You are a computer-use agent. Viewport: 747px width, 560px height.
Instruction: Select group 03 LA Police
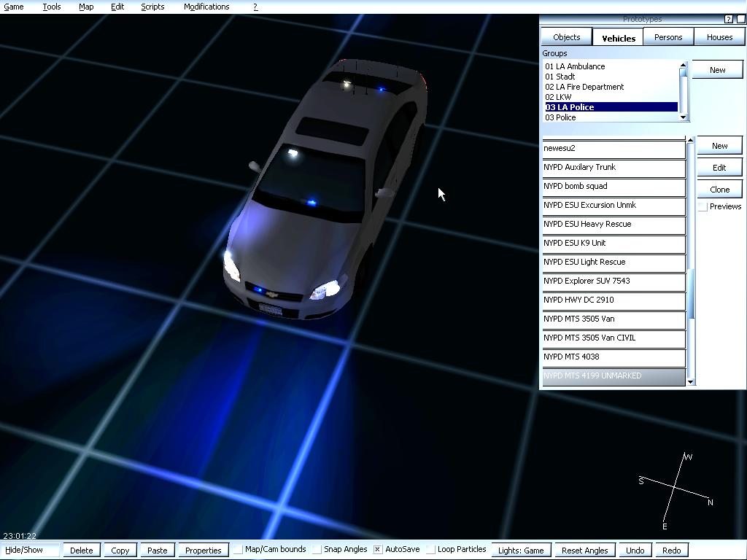pos(611,107)
